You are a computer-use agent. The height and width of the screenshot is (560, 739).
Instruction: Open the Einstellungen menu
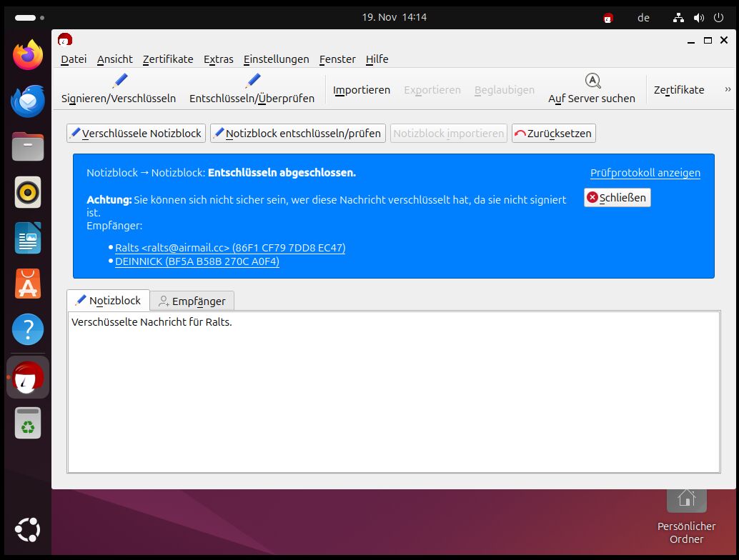coord(276,59)
